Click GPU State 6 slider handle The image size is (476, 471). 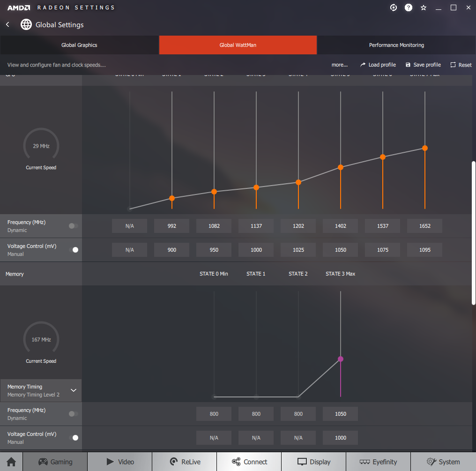coord(383,157)
